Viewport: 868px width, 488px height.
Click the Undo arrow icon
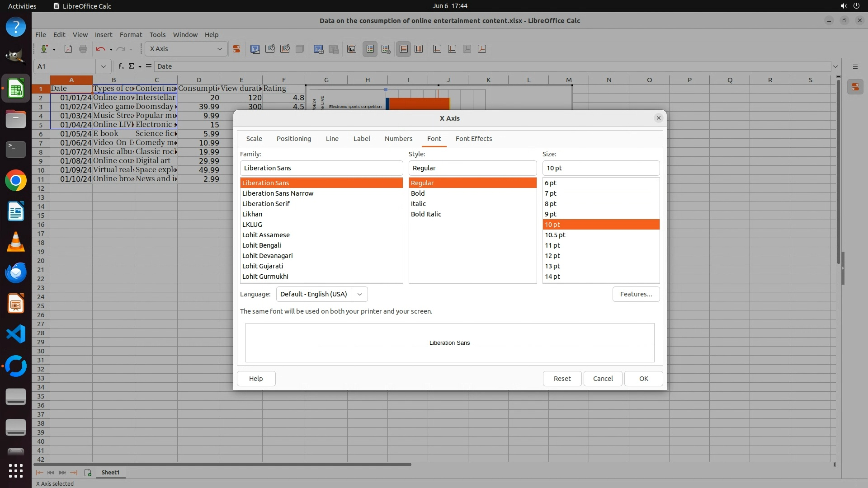tap(100, 49)
